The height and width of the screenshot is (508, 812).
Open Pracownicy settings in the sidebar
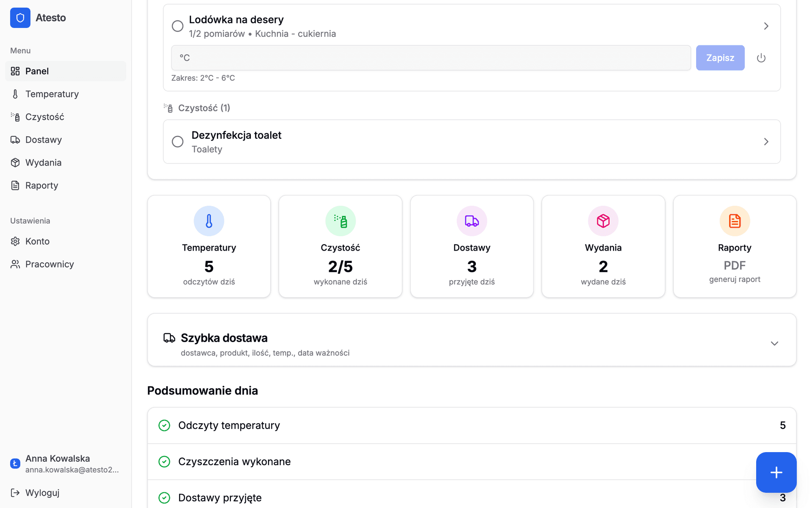pos(49,264)
